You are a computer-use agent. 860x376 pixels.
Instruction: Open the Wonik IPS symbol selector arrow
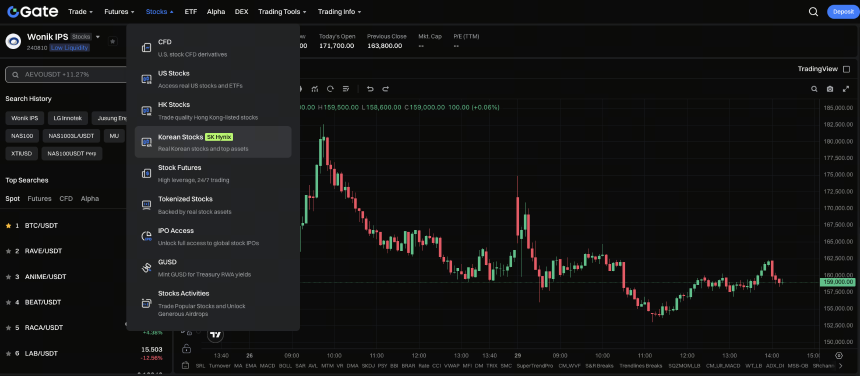98,37
